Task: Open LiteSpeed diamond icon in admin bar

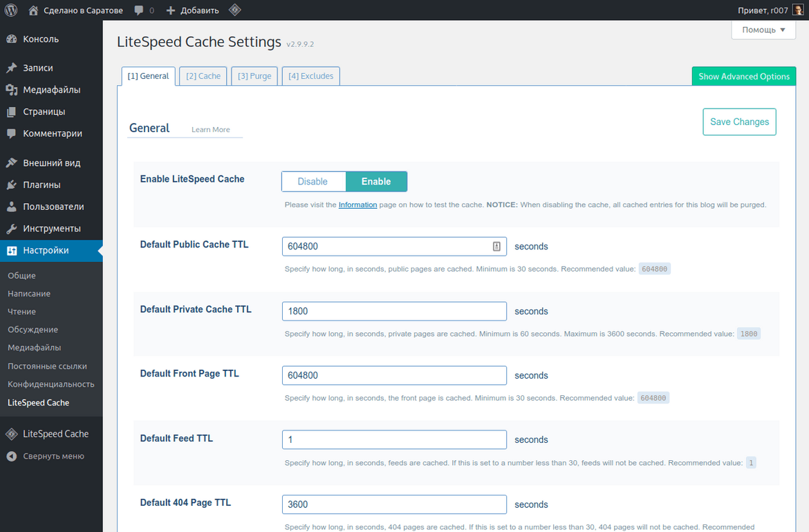Action: pos(235,10)
